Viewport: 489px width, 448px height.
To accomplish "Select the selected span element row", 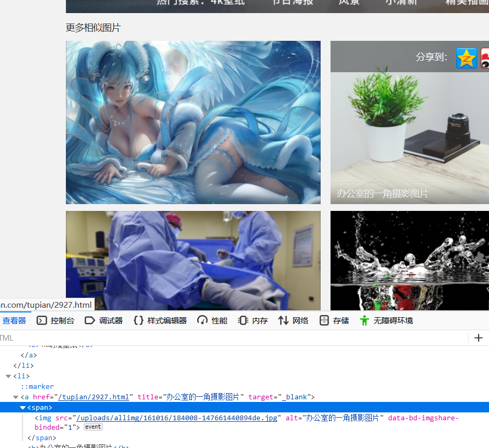I will (x=245, y=408).
